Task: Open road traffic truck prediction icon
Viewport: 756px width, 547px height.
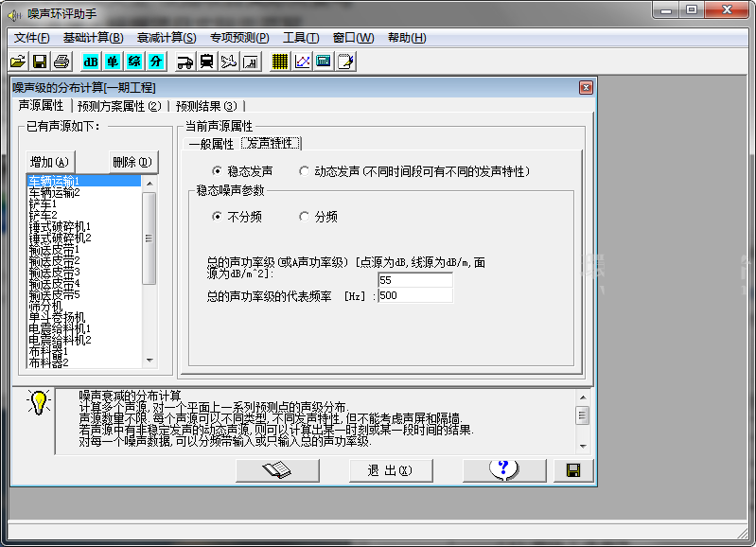Action: 185,62
